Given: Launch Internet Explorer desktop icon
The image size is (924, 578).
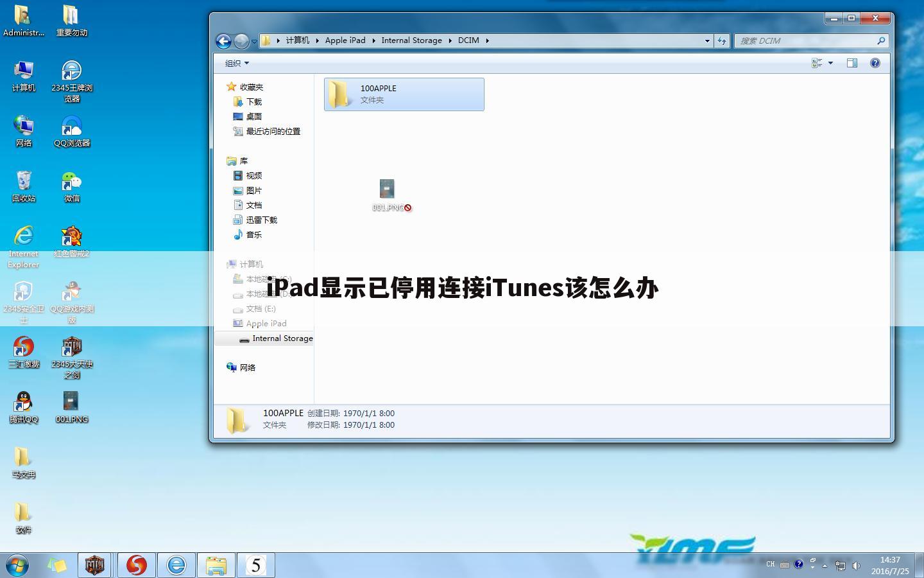Looking at the screenshot, I should pyautogui.click(x=23, y=247).
